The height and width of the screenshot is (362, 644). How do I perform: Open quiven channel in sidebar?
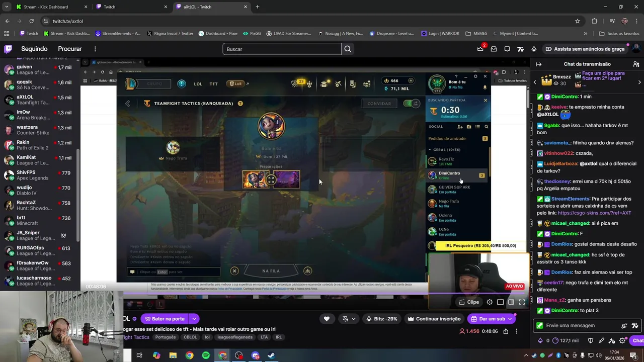(x=40, y=69)
